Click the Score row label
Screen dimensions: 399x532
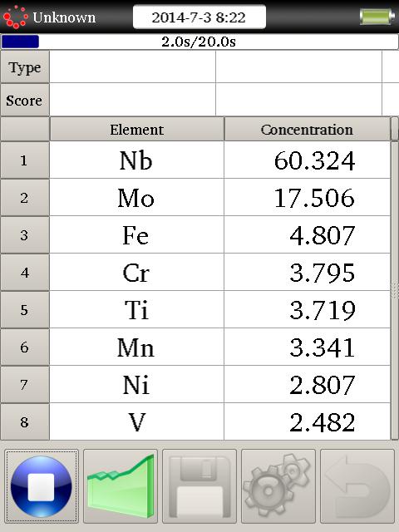tap(25, 100)
